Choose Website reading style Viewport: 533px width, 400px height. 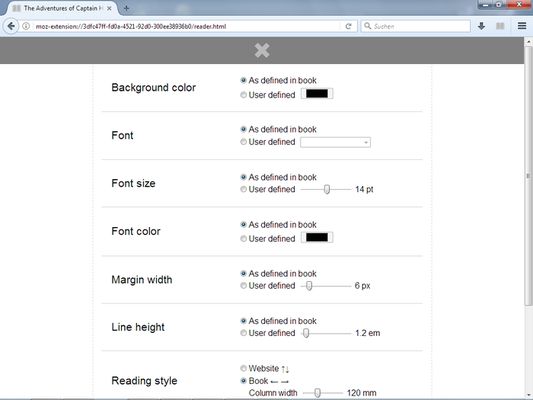(x=243, y=368)
